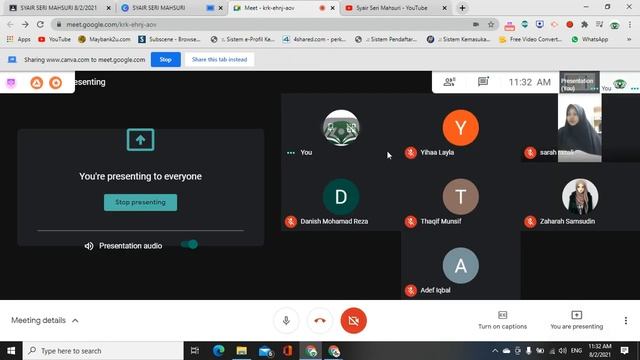Open the Mail app on the taskbar
Screen dimensions: 640x360
(x=265, y=351)
